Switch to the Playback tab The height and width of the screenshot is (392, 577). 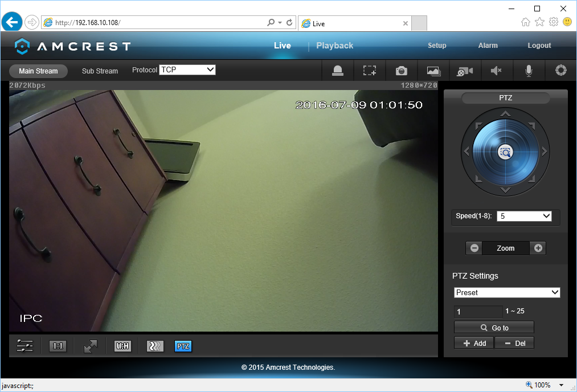[334, 46]
